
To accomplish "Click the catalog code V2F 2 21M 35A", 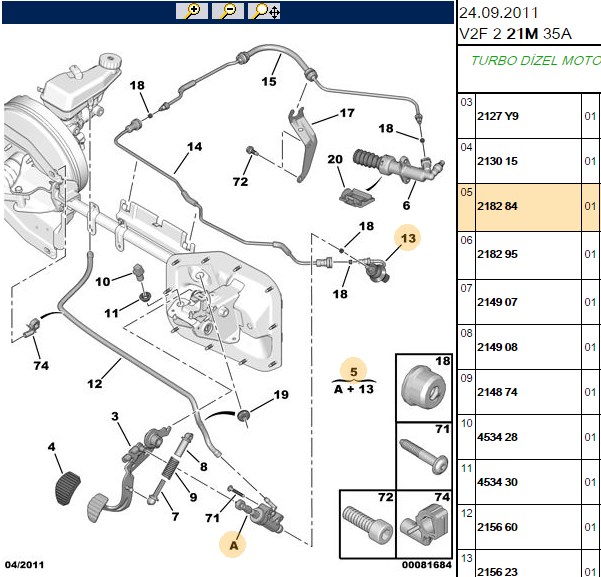I will (515, 34).
